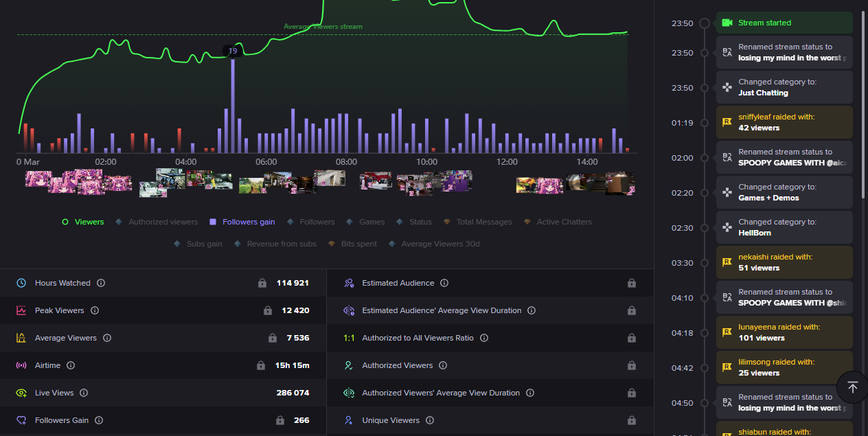Viewport: 868px width, 436px height.
Task: Click the timeline marker at 02:30
Action: click(704, 228)
